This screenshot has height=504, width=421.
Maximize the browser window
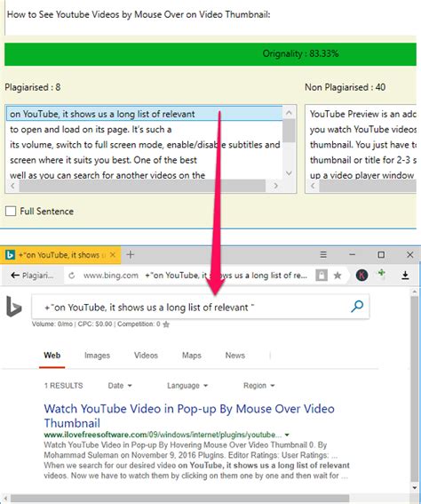[x=381, y=254]
